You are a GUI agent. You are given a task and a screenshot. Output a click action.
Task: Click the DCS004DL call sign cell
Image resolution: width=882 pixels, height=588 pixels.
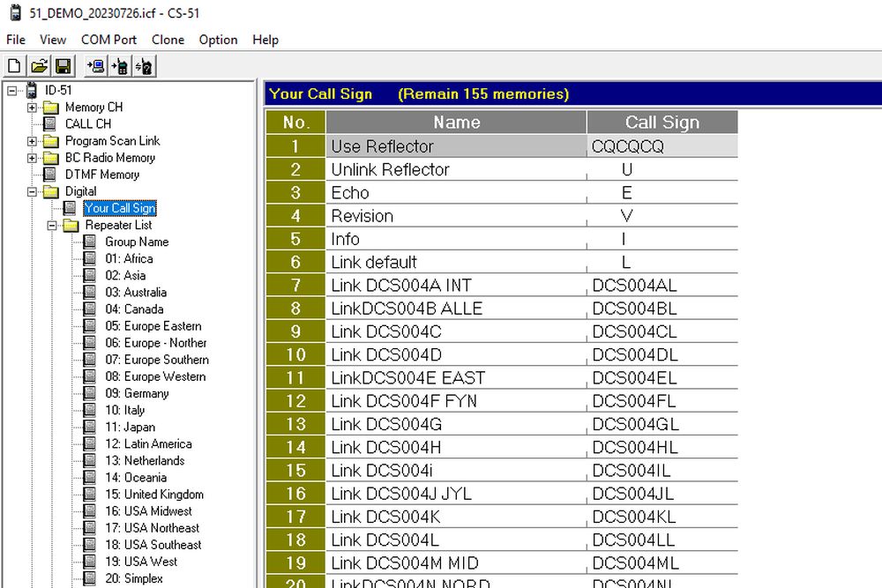[x=662, y=354]
